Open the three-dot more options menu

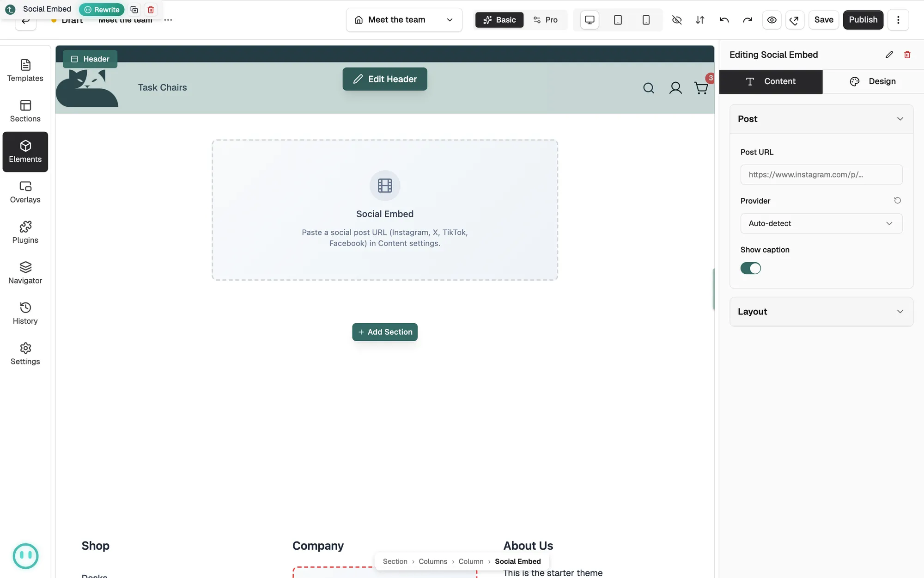click(898, 20)
